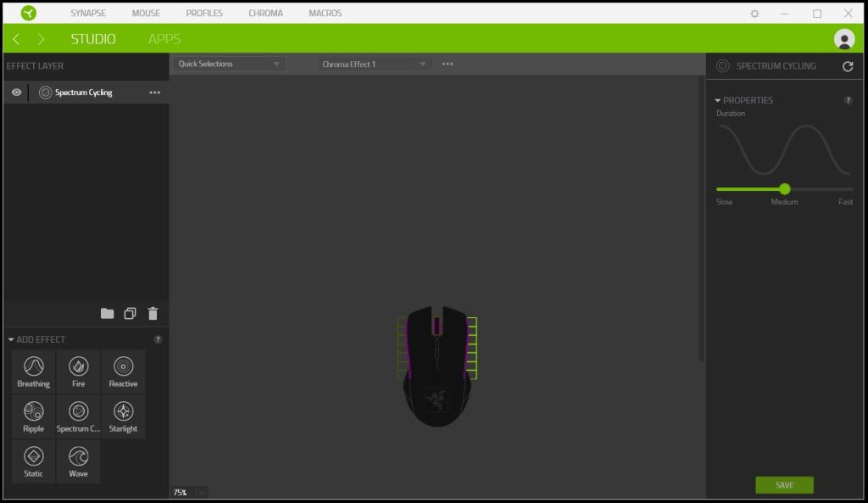Select the Wave effect
The width and height of the screenshot is (868, 503).
pos(79,461)
